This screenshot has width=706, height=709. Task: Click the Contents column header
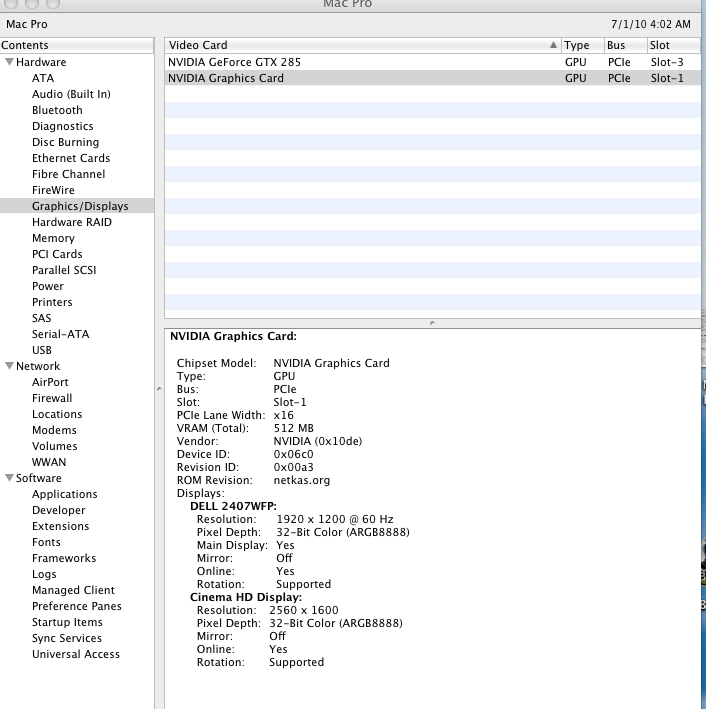tap(77, 45)
